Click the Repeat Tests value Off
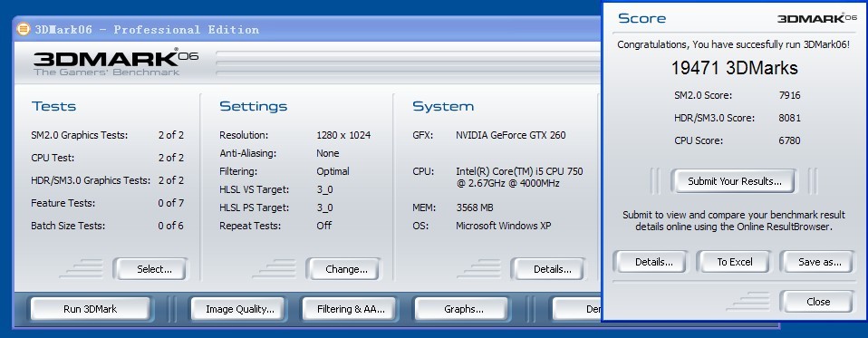868x338 pixels. point(323,226)
